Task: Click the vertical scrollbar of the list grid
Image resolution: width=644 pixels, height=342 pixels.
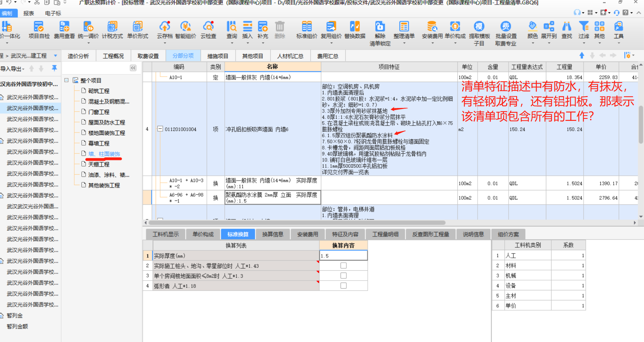Action: point(641,125)
